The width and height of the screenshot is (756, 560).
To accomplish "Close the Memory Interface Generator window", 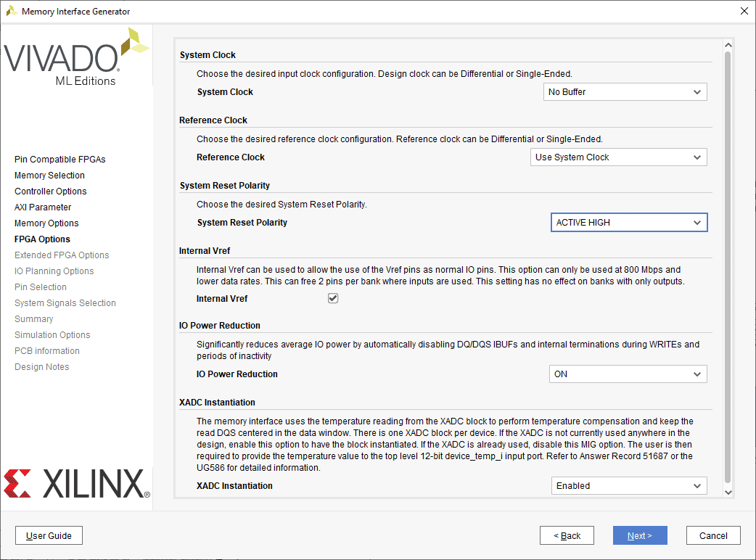I will coord(743,12).
